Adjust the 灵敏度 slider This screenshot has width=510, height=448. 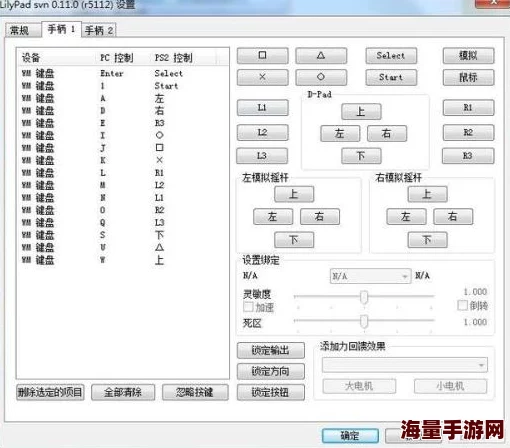click(364, 297)
